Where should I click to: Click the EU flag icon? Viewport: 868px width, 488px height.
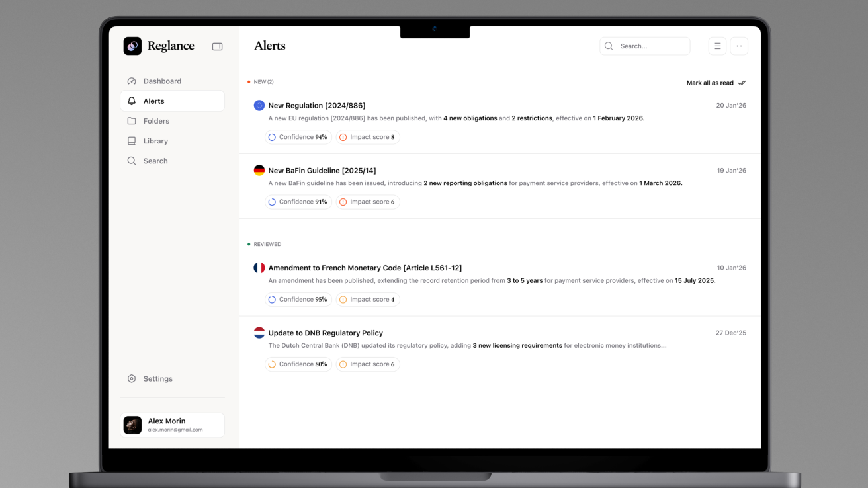click(259, 106)
